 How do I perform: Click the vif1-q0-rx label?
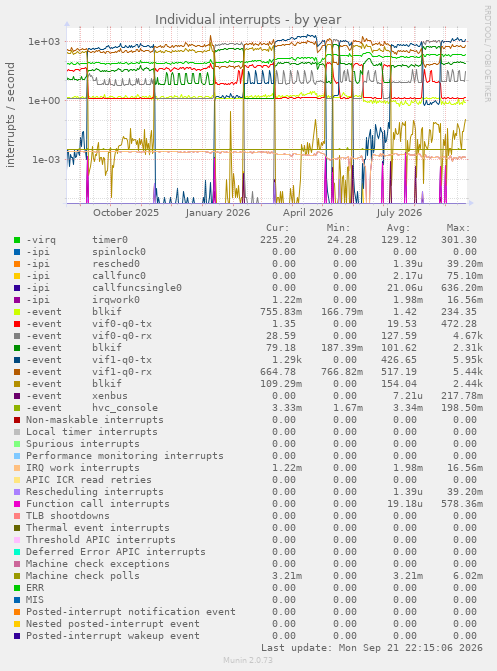click(x=122, y=372)
